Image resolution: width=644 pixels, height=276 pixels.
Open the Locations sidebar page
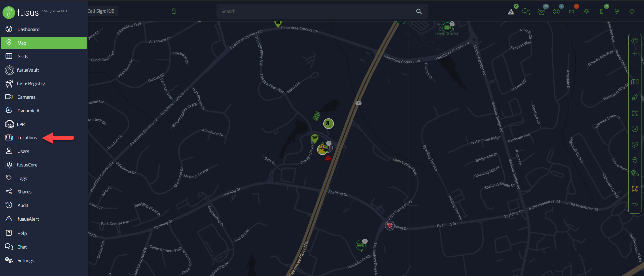tap(27, 137)
